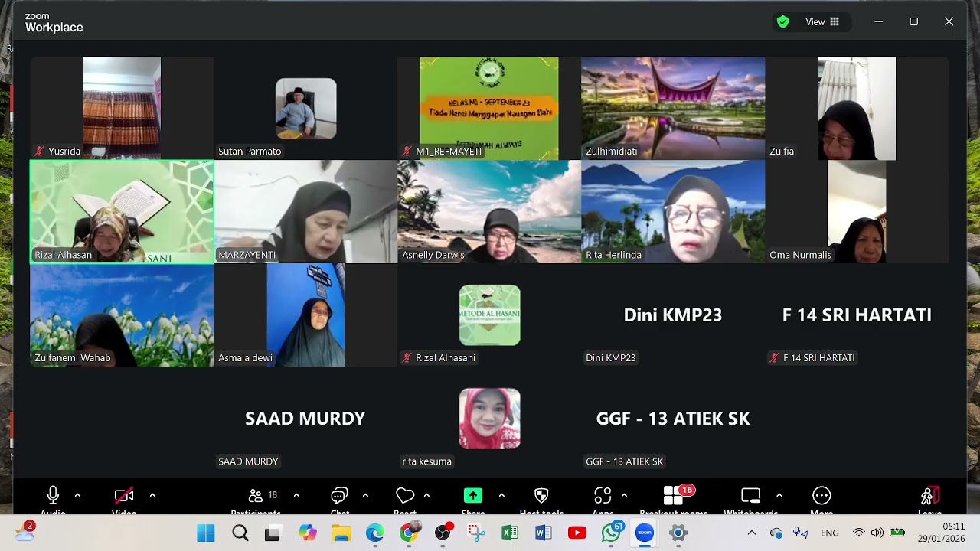Launch Copilot from the taskbar

tap(308, 533)
